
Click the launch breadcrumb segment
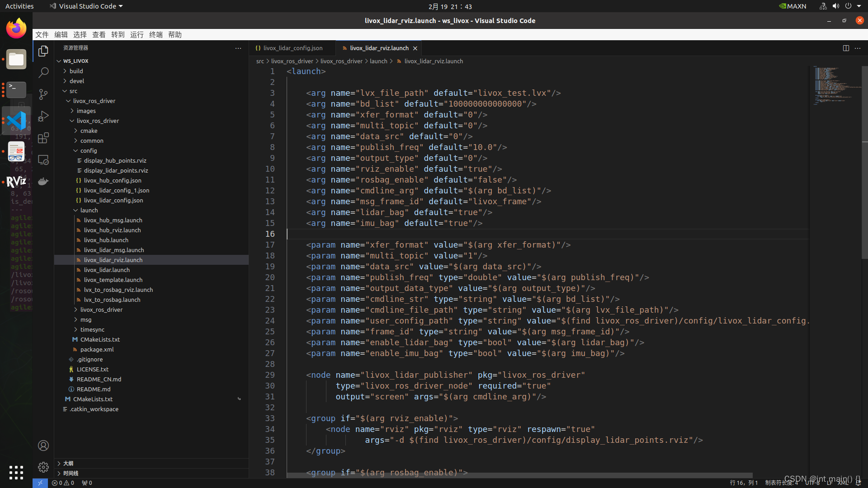coord(378,61)
